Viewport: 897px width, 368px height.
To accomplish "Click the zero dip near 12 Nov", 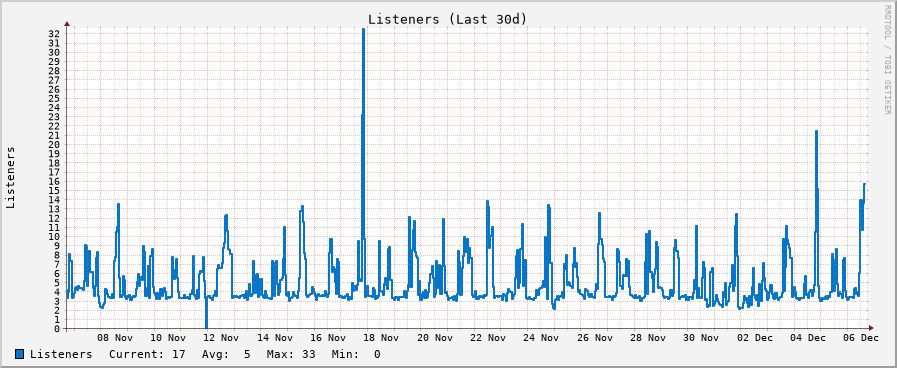I will [x=206, y=326].
